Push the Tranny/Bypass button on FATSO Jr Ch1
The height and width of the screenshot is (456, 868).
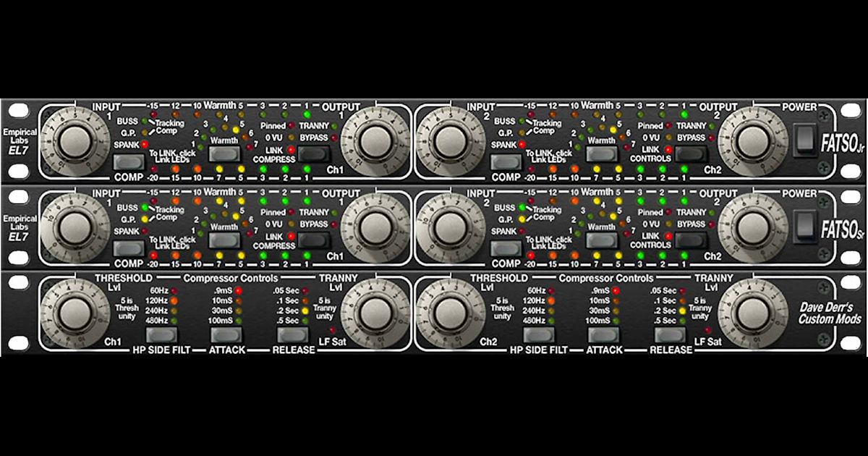314,153
